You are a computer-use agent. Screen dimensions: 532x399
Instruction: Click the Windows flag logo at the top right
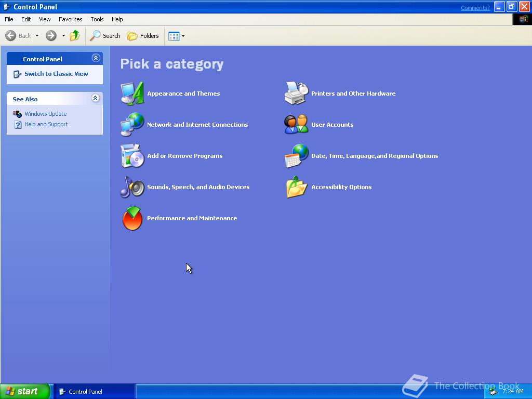(x=523, y=19)
